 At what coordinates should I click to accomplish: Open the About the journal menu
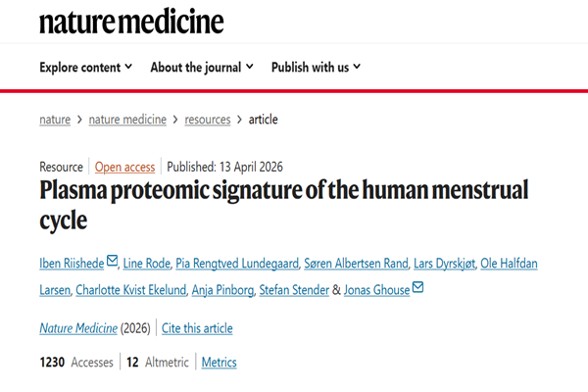click(202, 68)
